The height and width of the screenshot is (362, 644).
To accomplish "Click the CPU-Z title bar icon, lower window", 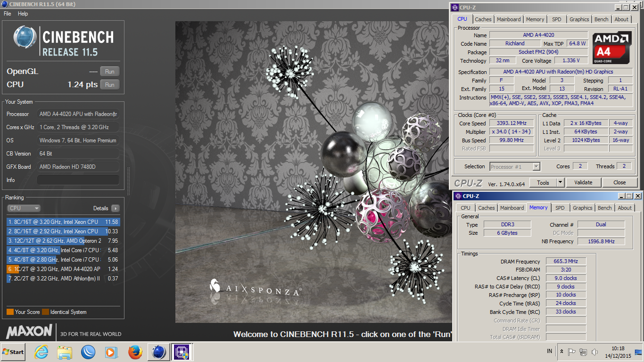I will [x=458, y=196].
